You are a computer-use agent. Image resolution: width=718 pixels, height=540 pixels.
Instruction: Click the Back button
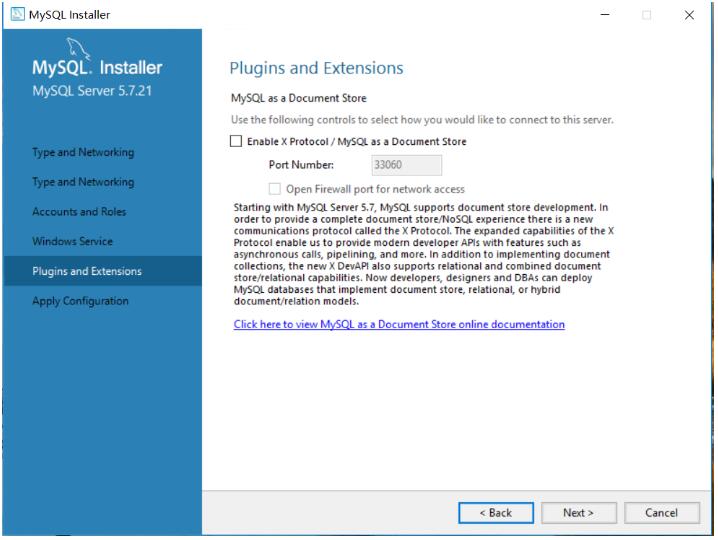point(496,513)
